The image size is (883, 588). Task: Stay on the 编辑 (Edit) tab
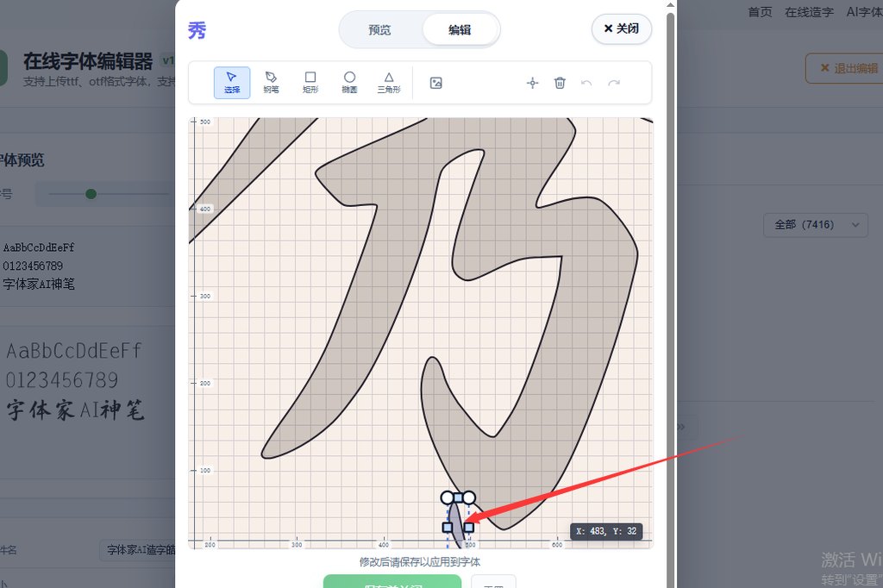click(460, 29)
